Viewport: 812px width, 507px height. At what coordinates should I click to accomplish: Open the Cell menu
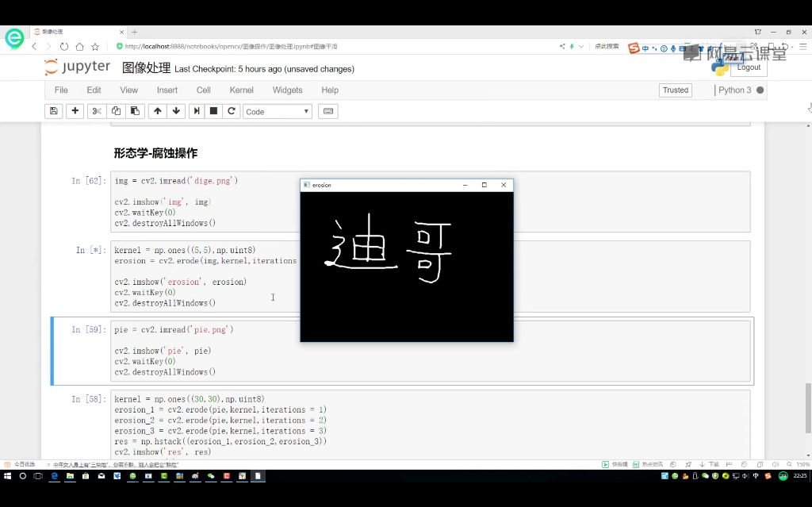pyautogui.click(x=204, y=90)
